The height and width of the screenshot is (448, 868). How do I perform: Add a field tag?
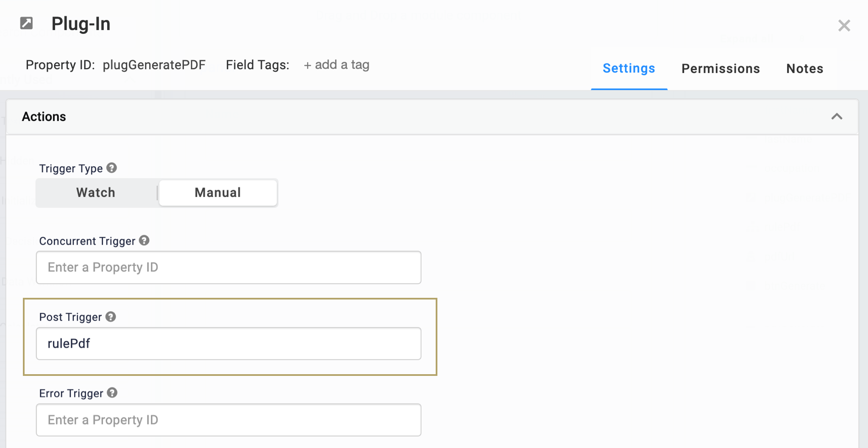pyautogui.click(x=337, y=65)
